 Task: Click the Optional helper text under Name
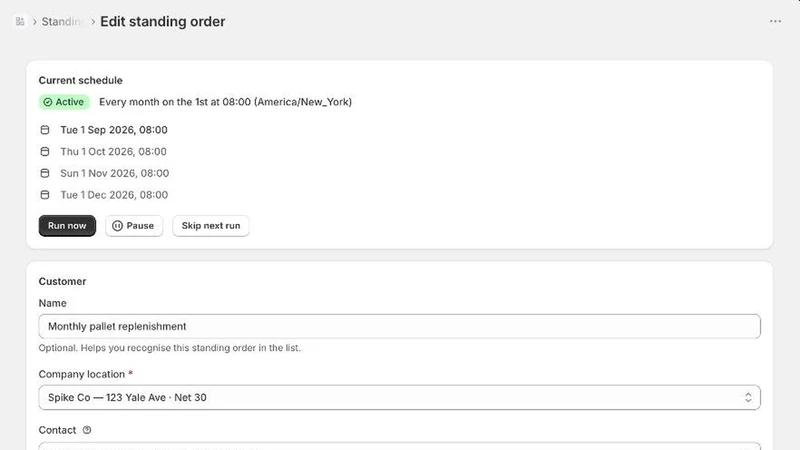tap(170, 348)
